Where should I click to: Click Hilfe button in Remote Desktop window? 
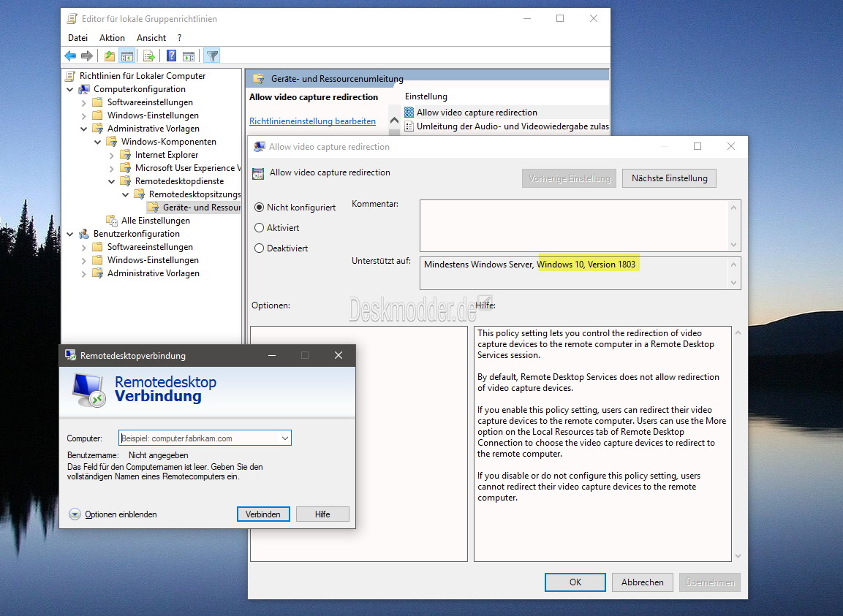(322, 514)
